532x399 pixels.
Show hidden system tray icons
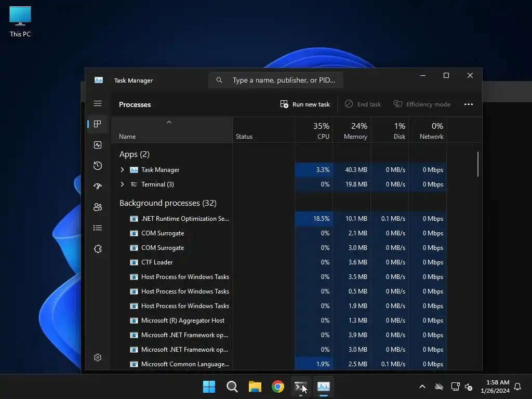[422, 387]
